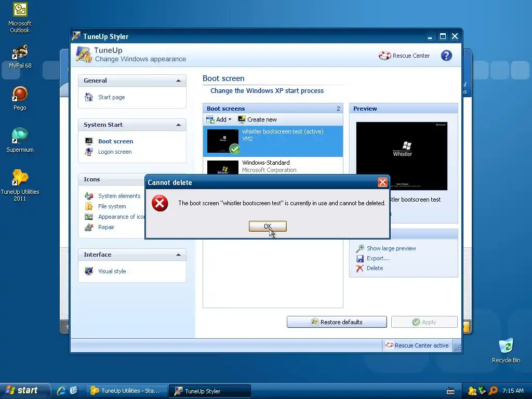Click Restore defaults
The height and width of the screenshot is (399, 532).
click(x=337, y=322)
